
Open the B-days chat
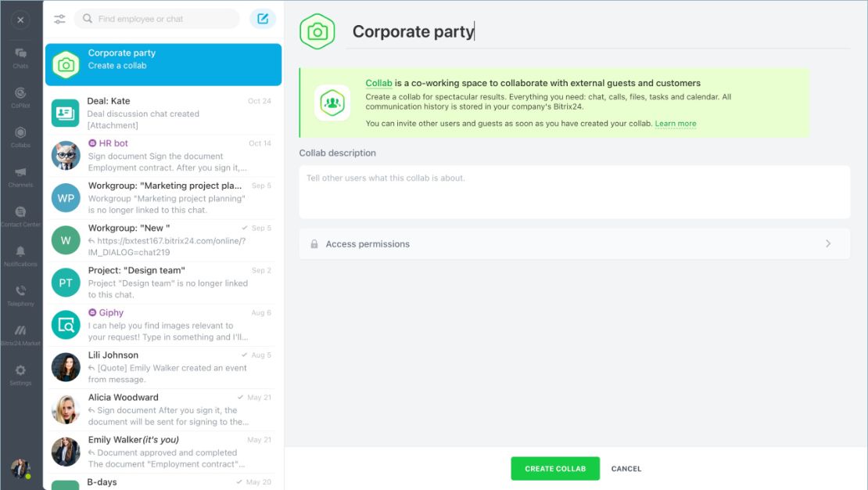163,482
